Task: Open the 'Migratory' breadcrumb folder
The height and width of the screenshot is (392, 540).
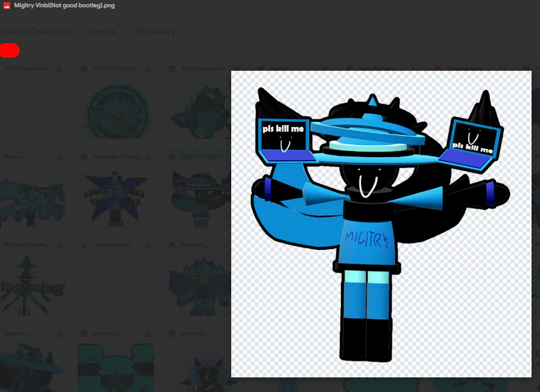Action: point(156,31)
